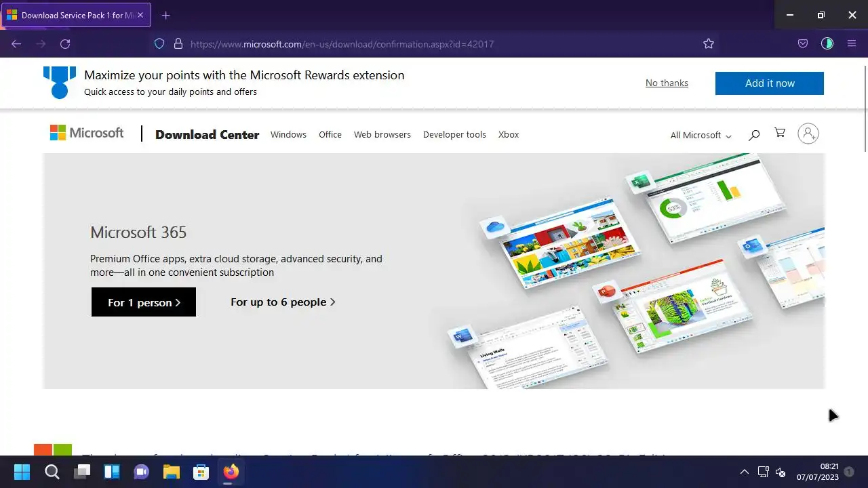The height and width of the screenshot is (488, 868).
Task: Bookmark this page with the star
Action: [709, 43]
